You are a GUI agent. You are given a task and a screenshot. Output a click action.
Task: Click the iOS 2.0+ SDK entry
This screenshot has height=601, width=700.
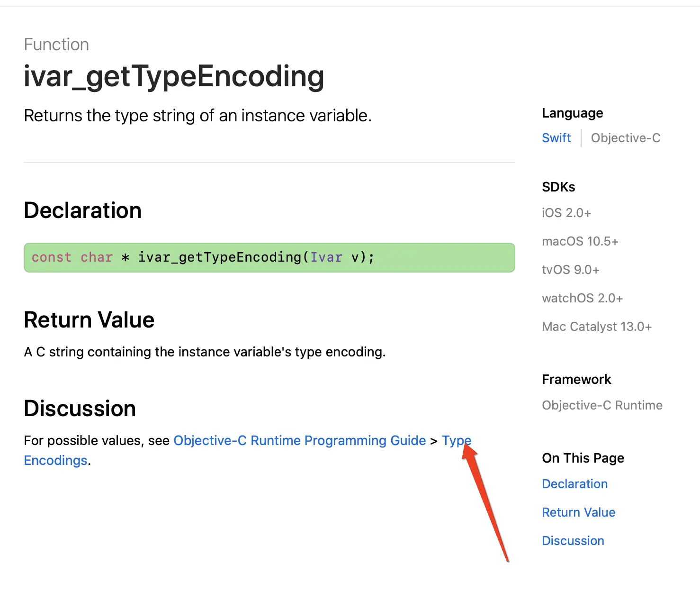pos(566,213)
